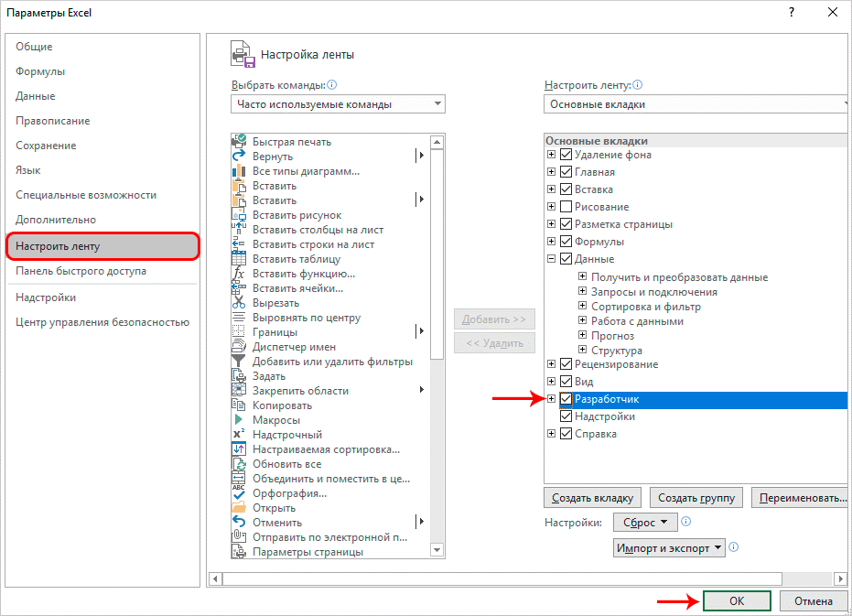Viewport: 852px width, 616px height.
Task: Select Сортировка и фильтр group item
Action: (x=645, y=307)
